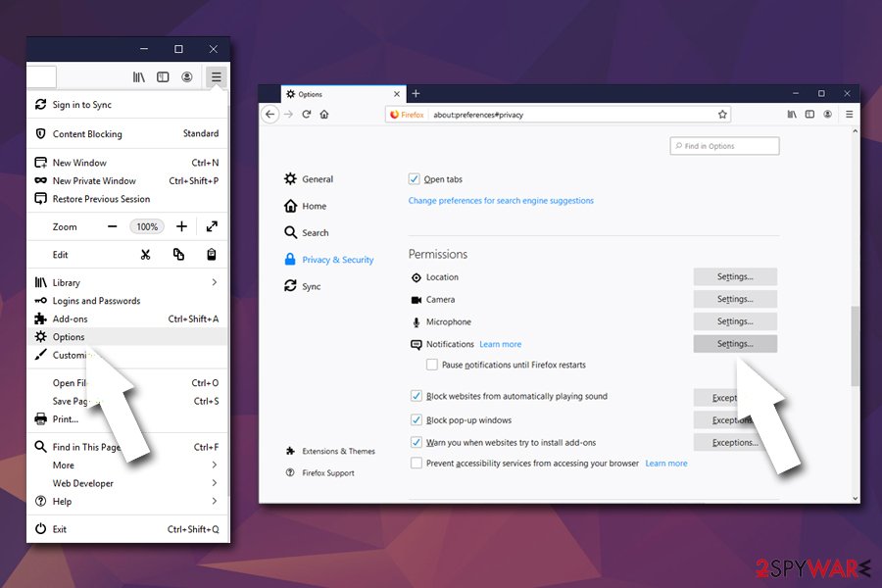Click the Library icon in left toolbar

138,77
